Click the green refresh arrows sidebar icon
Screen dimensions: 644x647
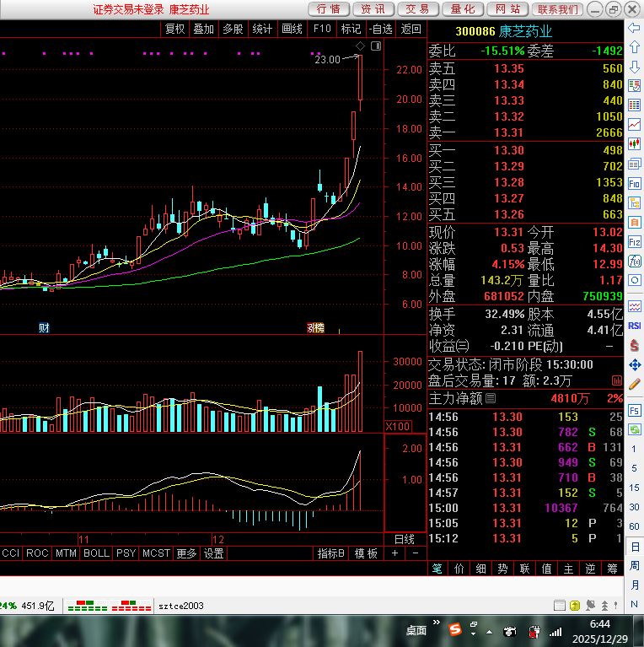(x=634, y=430)
